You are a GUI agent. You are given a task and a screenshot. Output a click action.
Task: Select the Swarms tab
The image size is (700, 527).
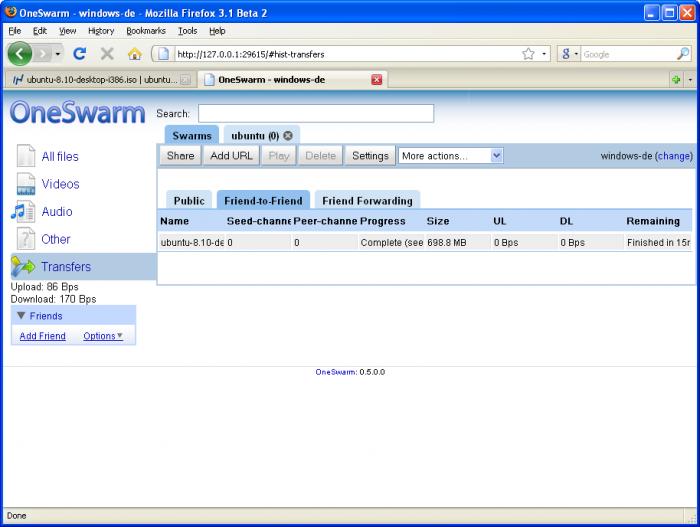(192, 135)
